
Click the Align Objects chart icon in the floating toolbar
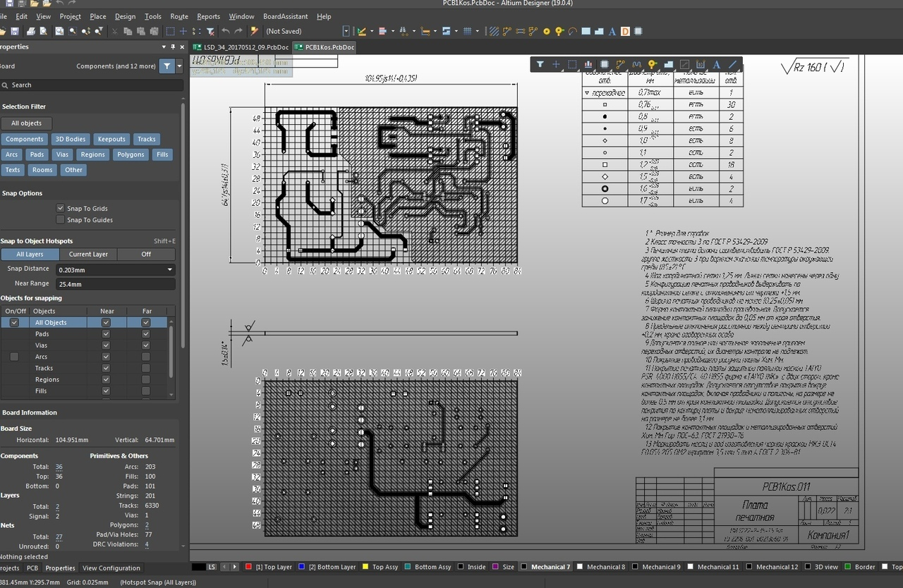click(588, 64)
